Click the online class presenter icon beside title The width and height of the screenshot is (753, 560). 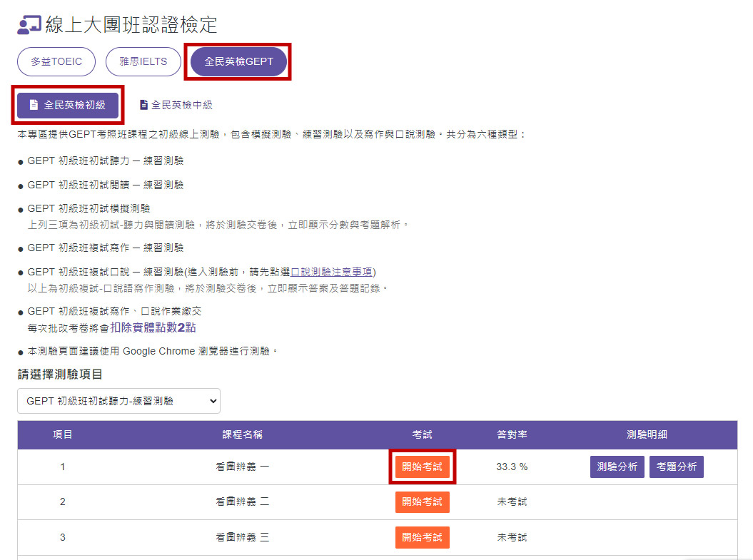pos(29,25)
